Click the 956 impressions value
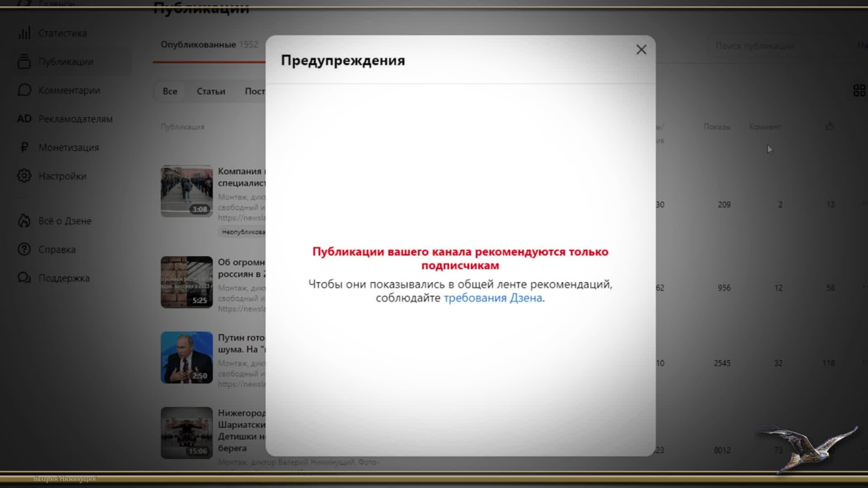This screenshot has height=488, width=868. (724, 288)
